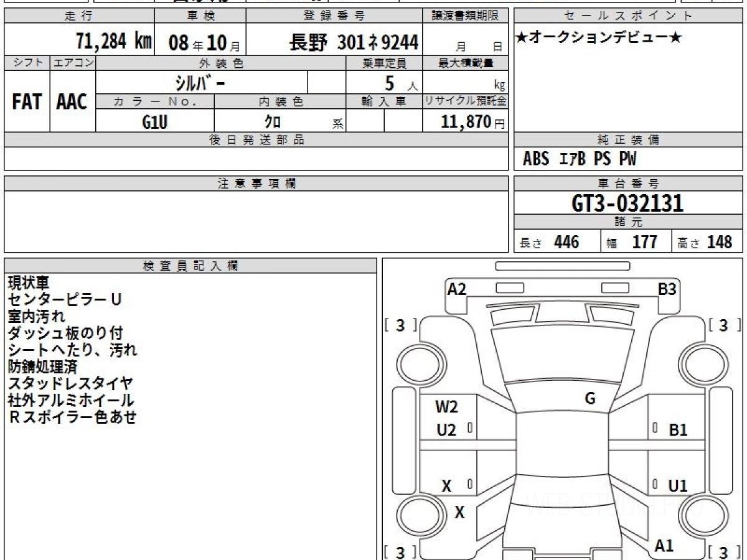Screen dimensions: 747x560
Task: Select the length value 長さ 446
Action: pos(550,242)
